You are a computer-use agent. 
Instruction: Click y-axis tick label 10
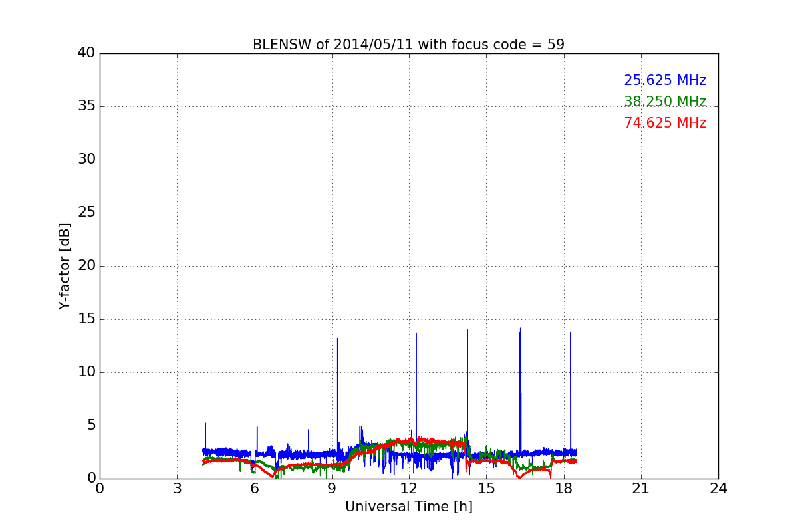86,372
